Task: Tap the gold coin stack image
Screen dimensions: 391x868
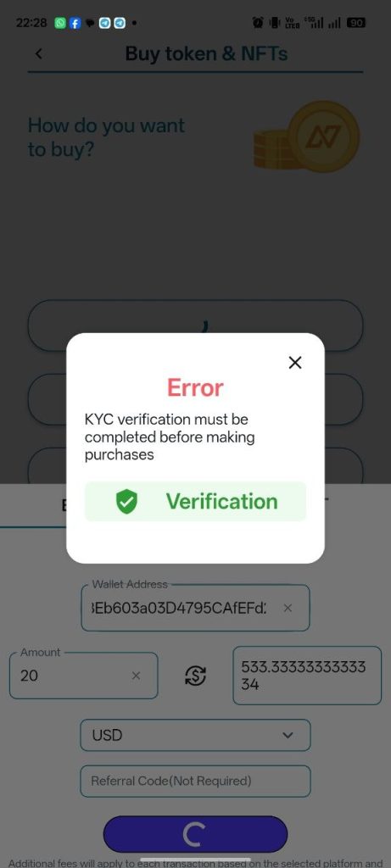Action: (x=306, y=136)
